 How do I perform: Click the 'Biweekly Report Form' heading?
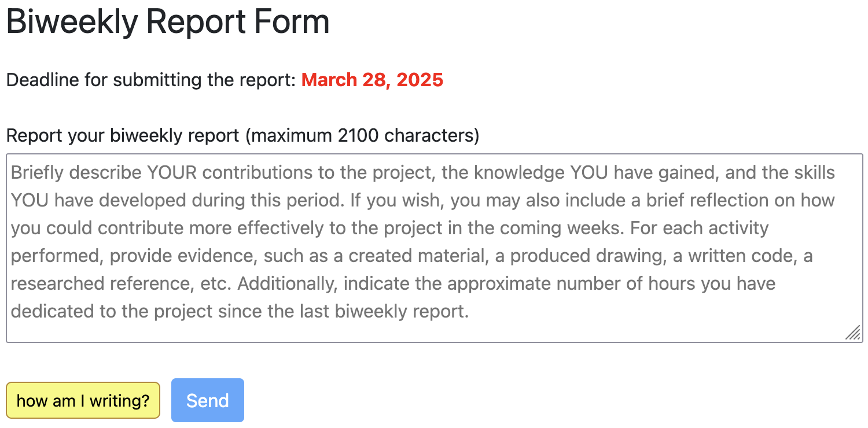click(x=168, y=22)
